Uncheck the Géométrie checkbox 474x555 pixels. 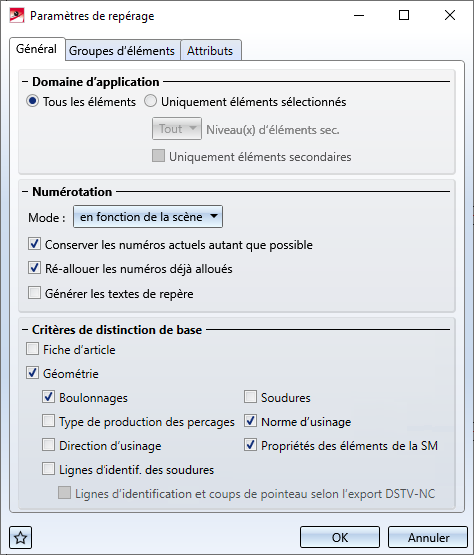point(32,373)
